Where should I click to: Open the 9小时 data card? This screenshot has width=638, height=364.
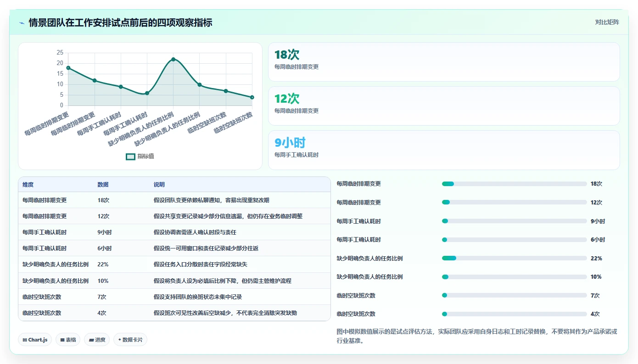444,150
